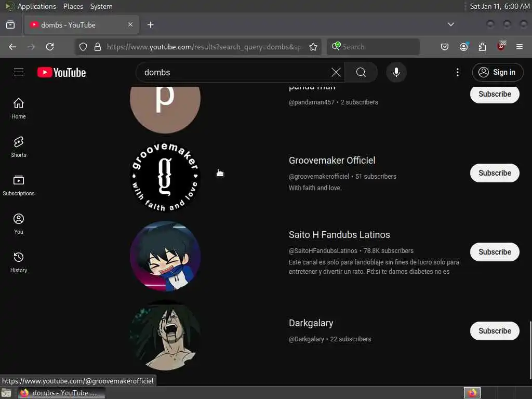Open the extensions puzzle icon

click(482, 47)
